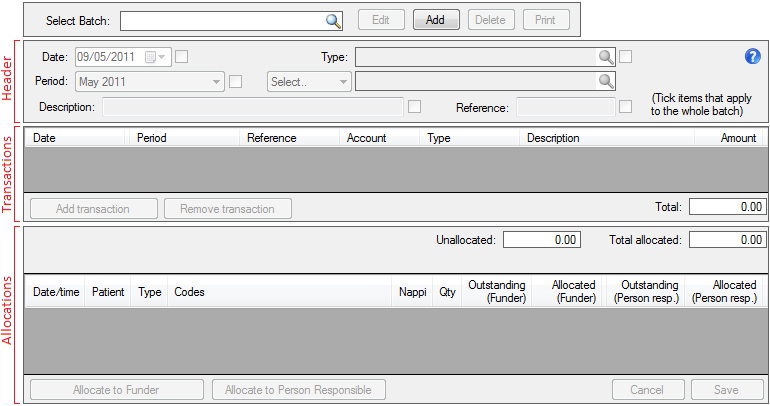
Task: Click the Unallocated amount field
Action: pos(542,240)
